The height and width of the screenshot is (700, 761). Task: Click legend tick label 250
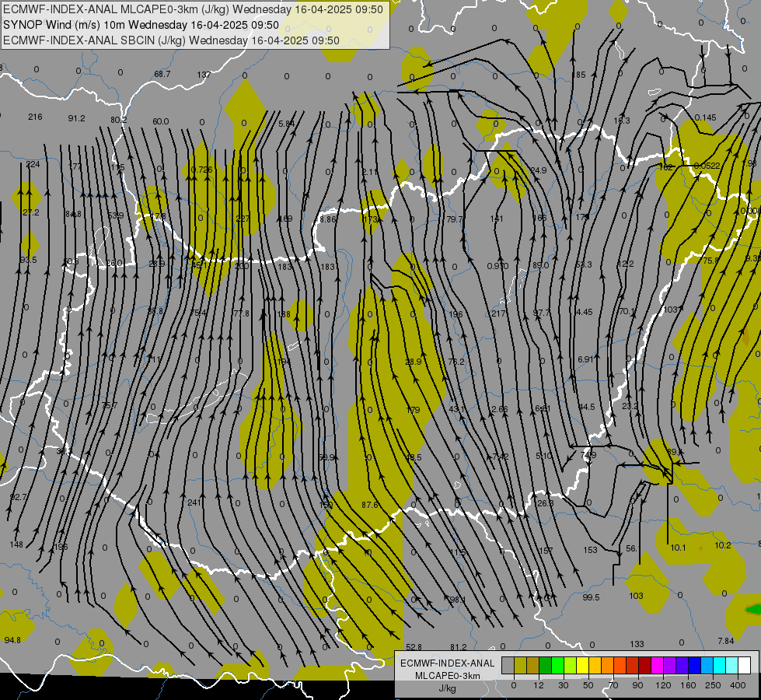tap(713, 685)
